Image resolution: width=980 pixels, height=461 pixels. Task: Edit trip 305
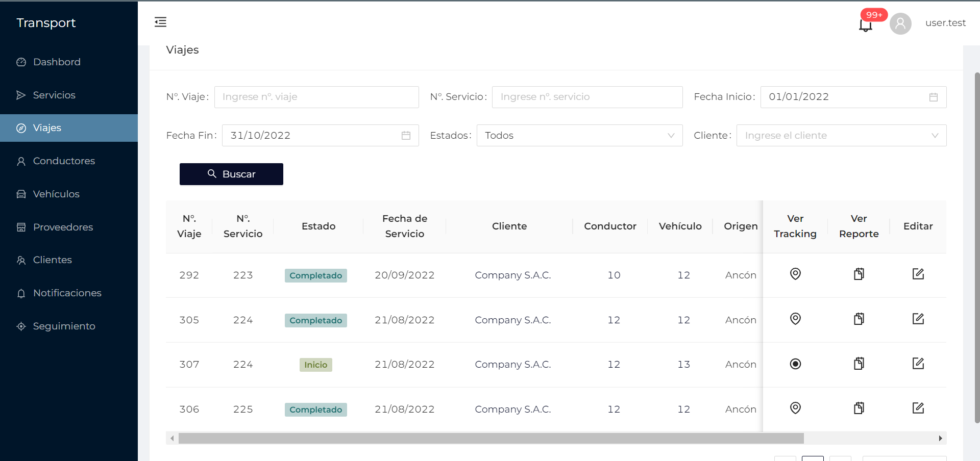918,319
